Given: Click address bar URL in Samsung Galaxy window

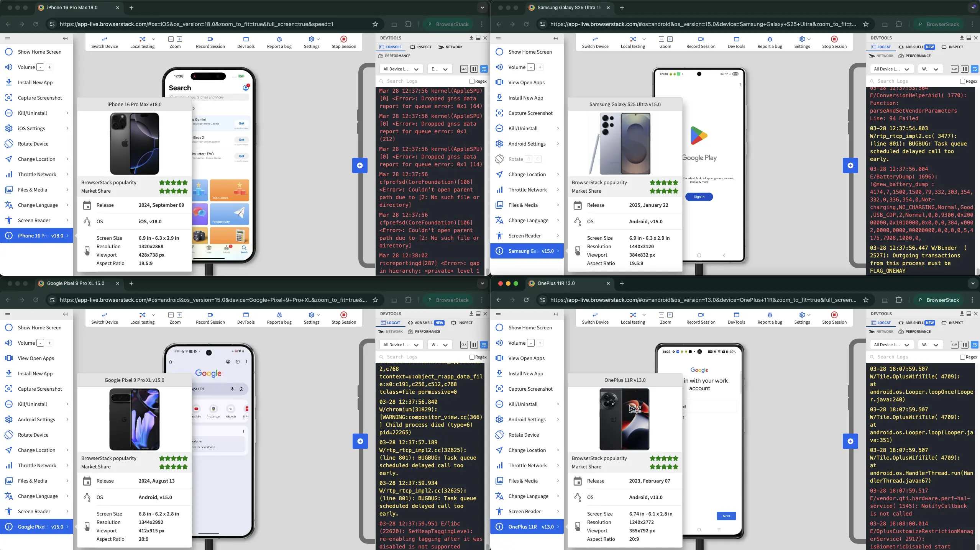Looking at the screenshot, I should tap(703, 24).
